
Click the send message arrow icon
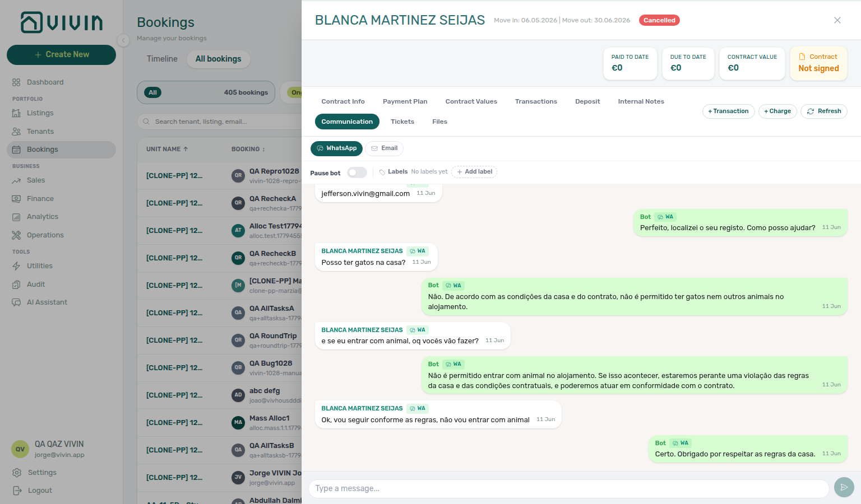(844, 487)
